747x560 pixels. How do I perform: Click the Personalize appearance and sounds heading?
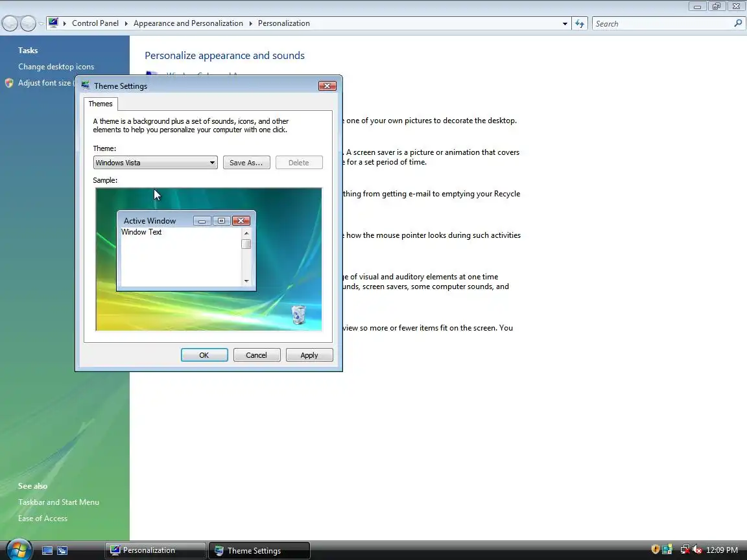click(x=225, y=55)
